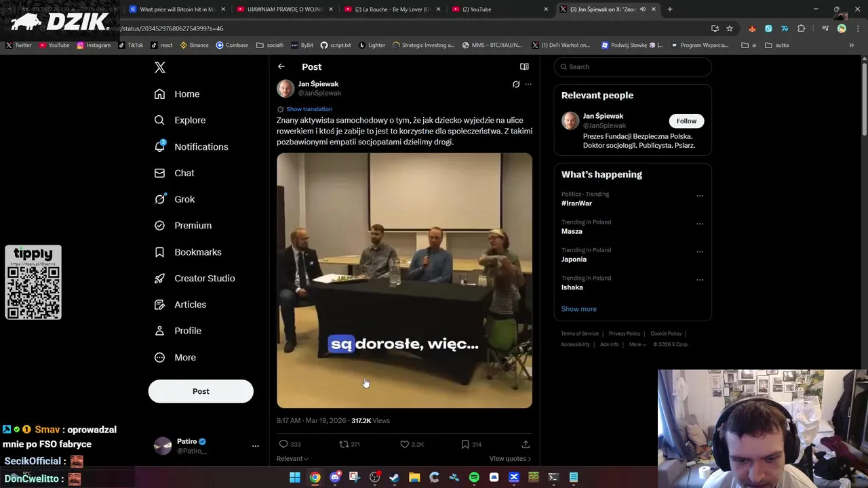Viewport: 868px width, 488px height.
Task: Open the browser extensions puzzle icon
Action: click(x=802, y=28)
